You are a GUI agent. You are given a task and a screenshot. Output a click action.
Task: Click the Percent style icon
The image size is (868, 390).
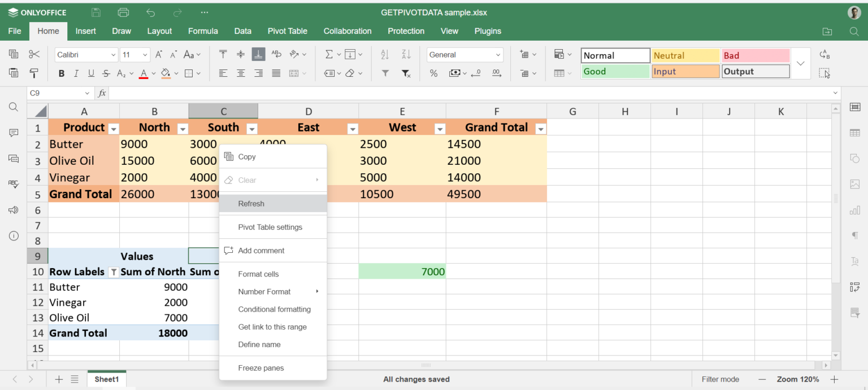point(433,73)
